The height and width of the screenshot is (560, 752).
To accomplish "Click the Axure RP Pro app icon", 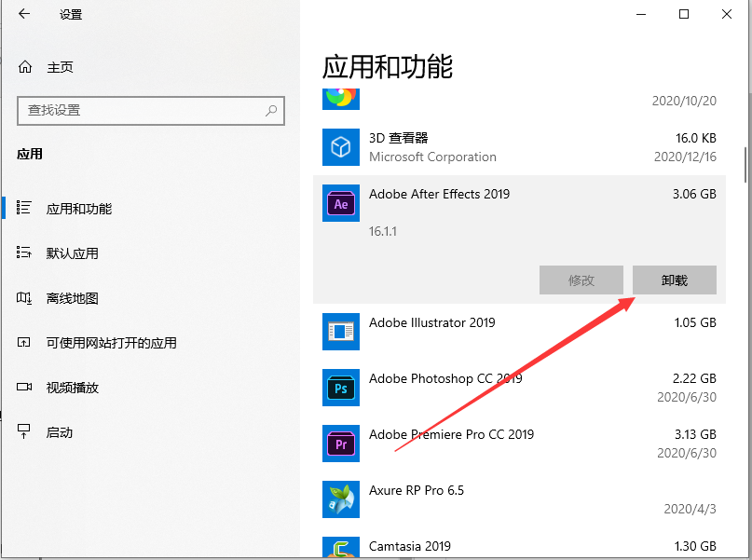I will (x=340, y=499).
